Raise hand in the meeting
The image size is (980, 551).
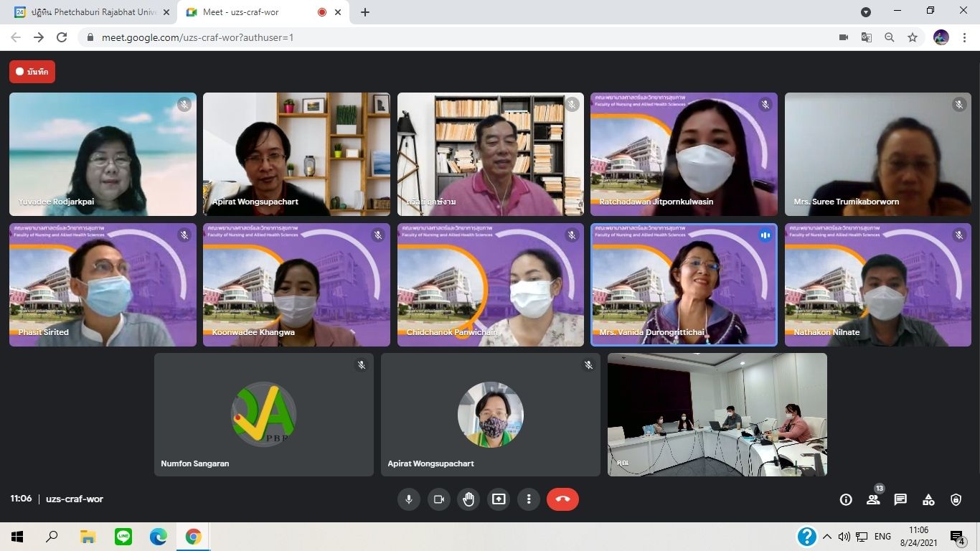pos(468,499)
